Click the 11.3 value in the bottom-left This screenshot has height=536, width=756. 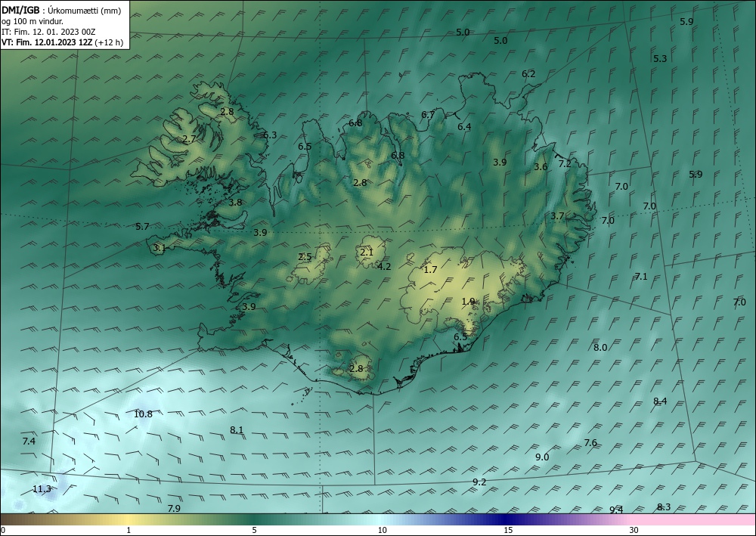click(42, 489)
